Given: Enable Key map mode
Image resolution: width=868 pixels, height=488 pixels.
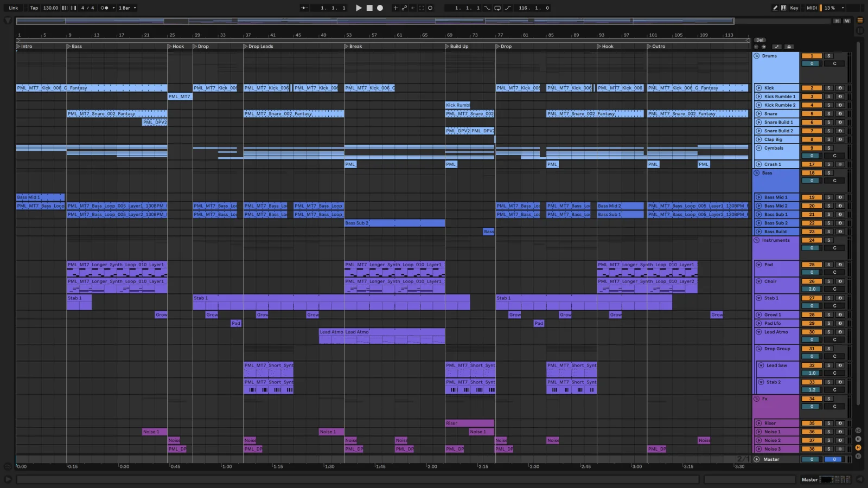Looking at the screenshot, I should (794, 8).
